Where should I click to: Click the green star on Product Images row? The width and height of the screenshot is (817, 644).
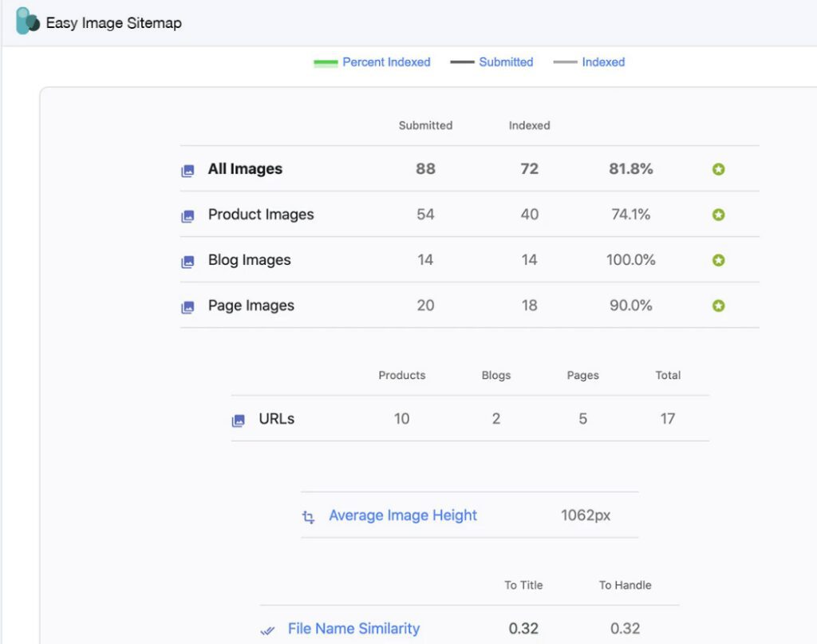tap(718, 215)
